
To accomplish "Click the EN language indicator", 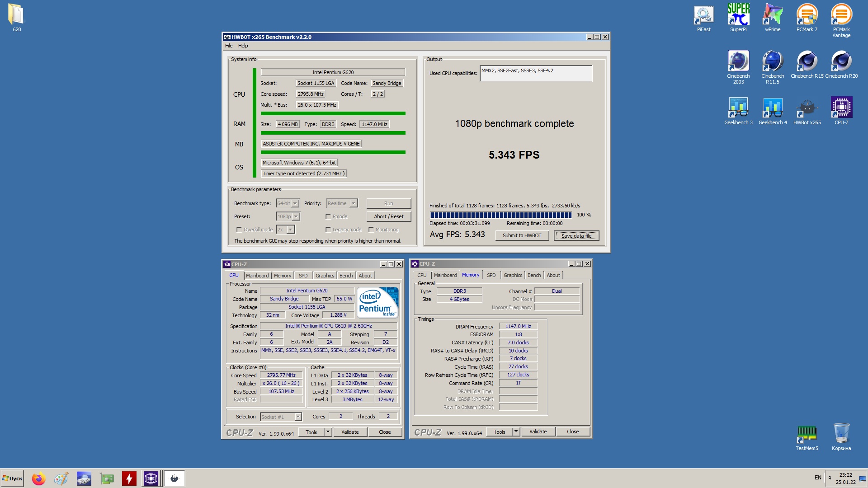I will (x=818, y=478).
